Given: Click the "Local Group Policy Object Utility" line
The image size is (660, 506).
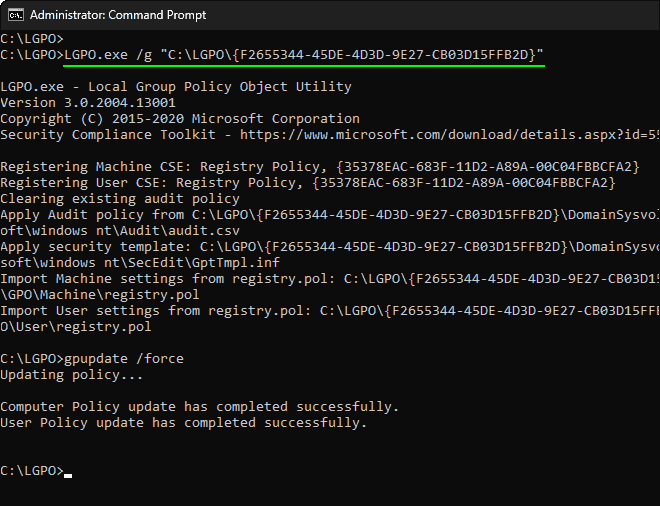Looking at the screenshot, I should click(175, 87).
